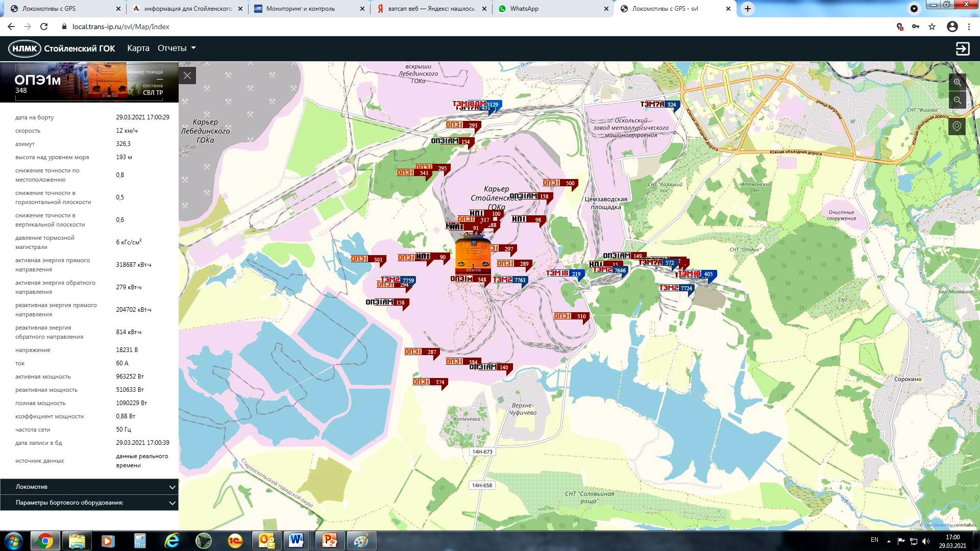Click the orange locomotive image on map

(x=473, y=255)
